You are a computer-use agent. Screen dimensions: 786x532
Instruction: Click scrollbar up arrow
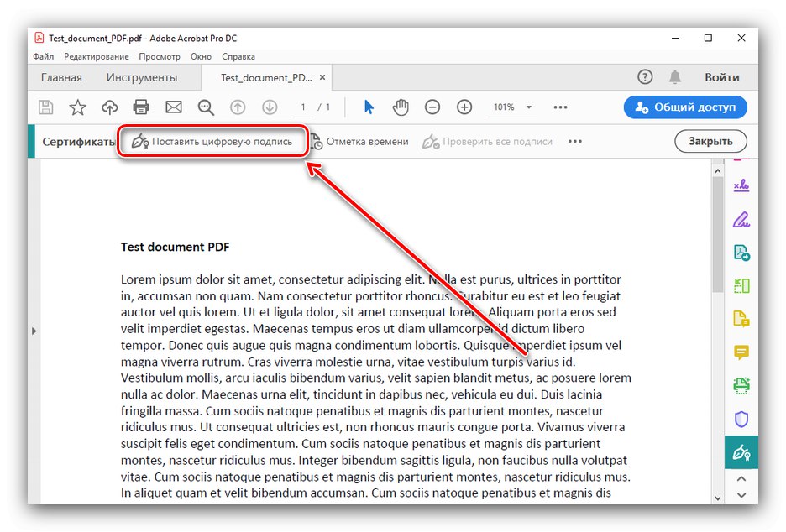(717, 171)
